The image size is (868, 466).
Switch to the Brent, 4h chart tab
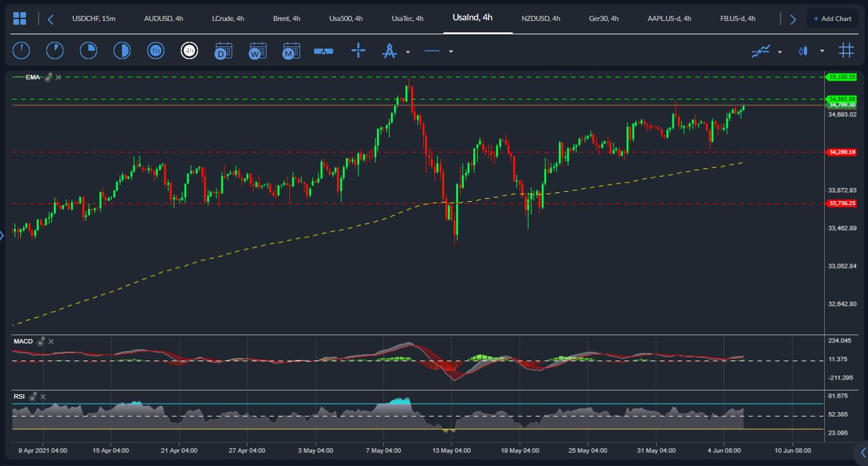286,18
